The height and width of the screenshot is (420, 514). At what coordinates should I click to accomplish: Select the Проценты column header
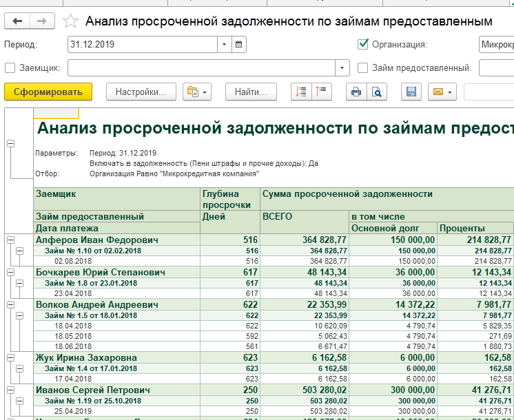coord(475,228)
